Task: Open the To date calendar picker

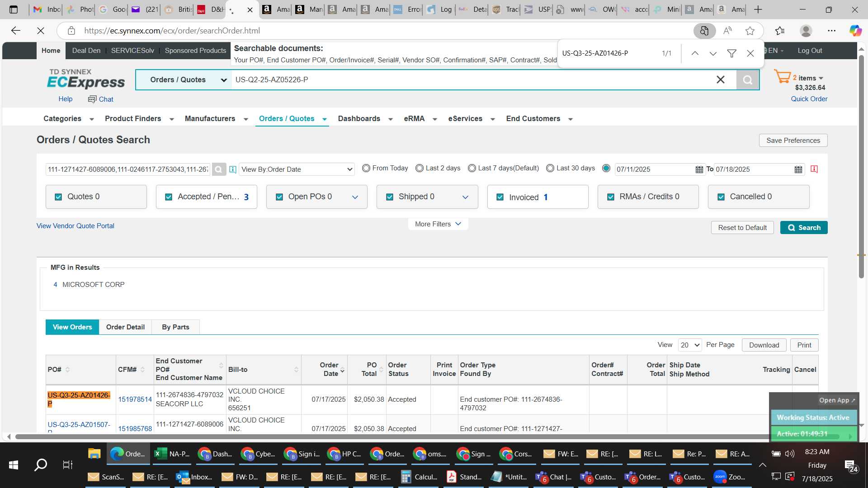Action: coord(798,169)
